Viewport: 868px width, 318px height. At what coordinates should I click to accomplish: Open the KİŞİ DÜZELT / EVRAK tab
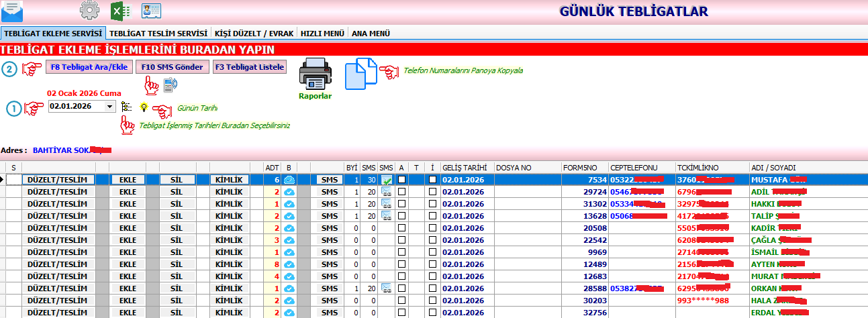tap(254, 33)
